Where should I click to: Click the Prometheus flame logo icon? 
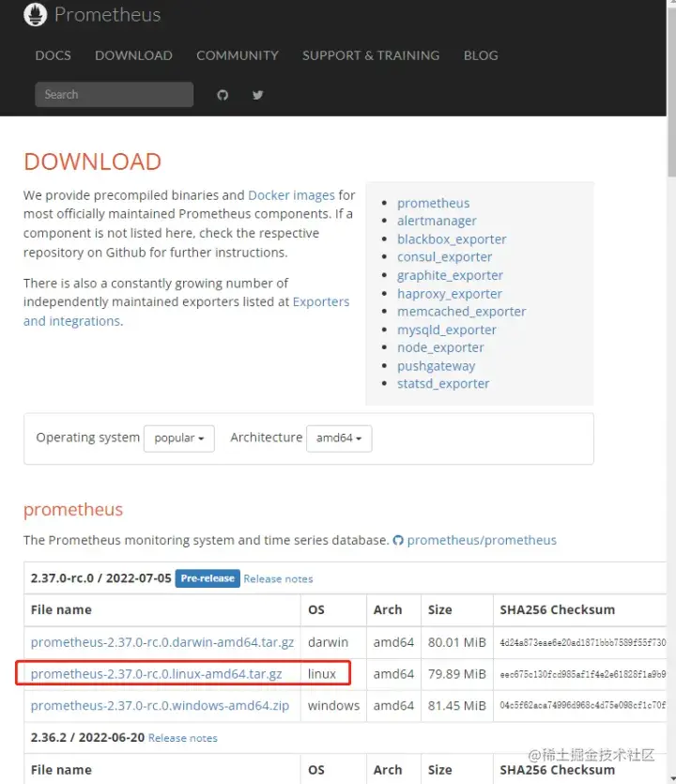pos(35,14)
